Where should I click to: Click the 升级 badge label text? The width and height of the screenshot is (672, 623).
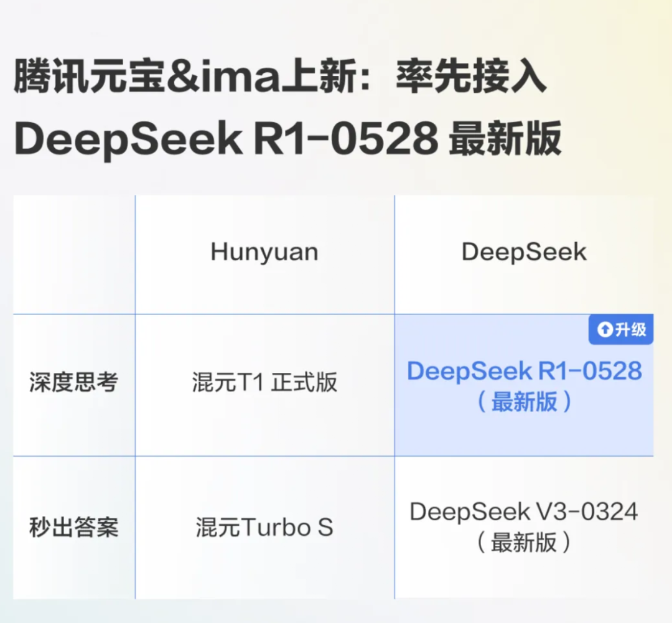point(630,330)
